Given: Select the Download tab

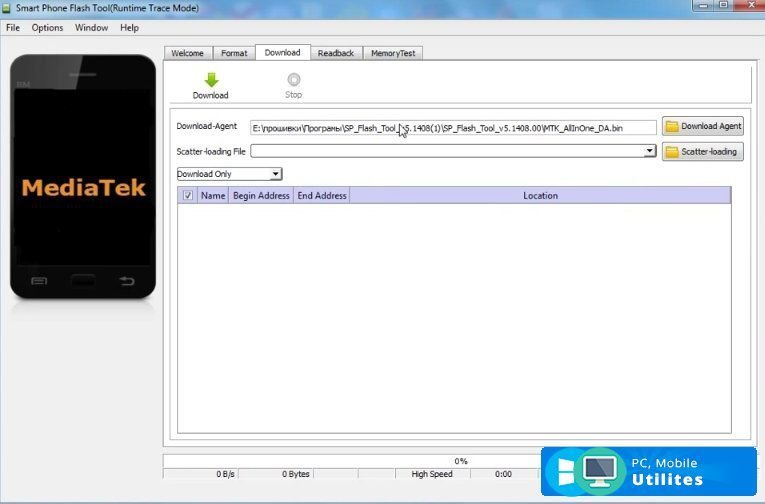Looking at the screenshot, I should (x=282, y=52).
